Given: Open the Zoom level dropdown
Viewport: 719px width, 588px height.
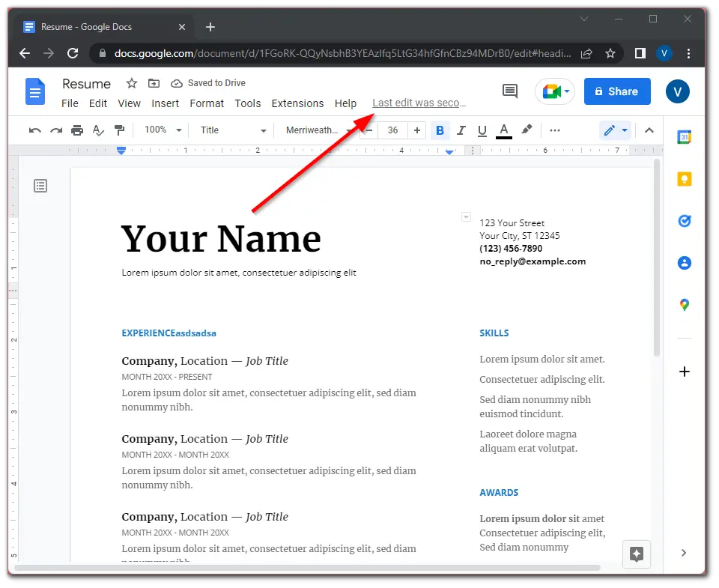Looking at the screenshot, I should tap(160, 130).
